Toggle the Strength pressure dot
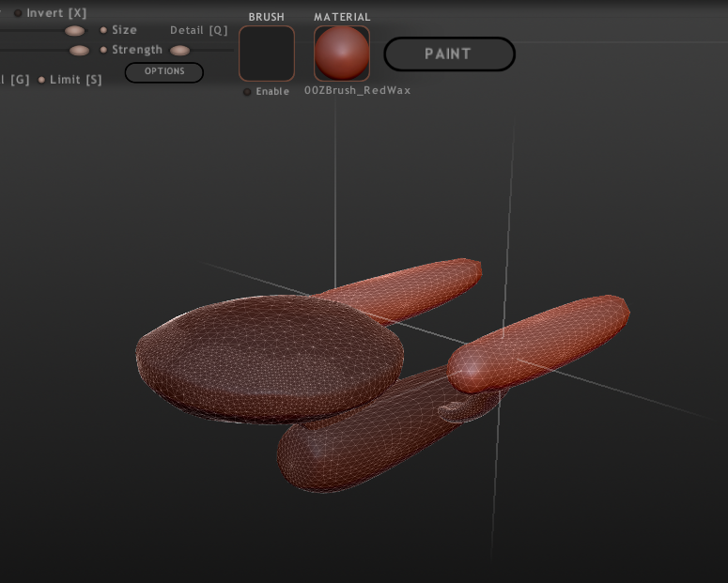Screen dimensions: 728x583 [103, 50]
